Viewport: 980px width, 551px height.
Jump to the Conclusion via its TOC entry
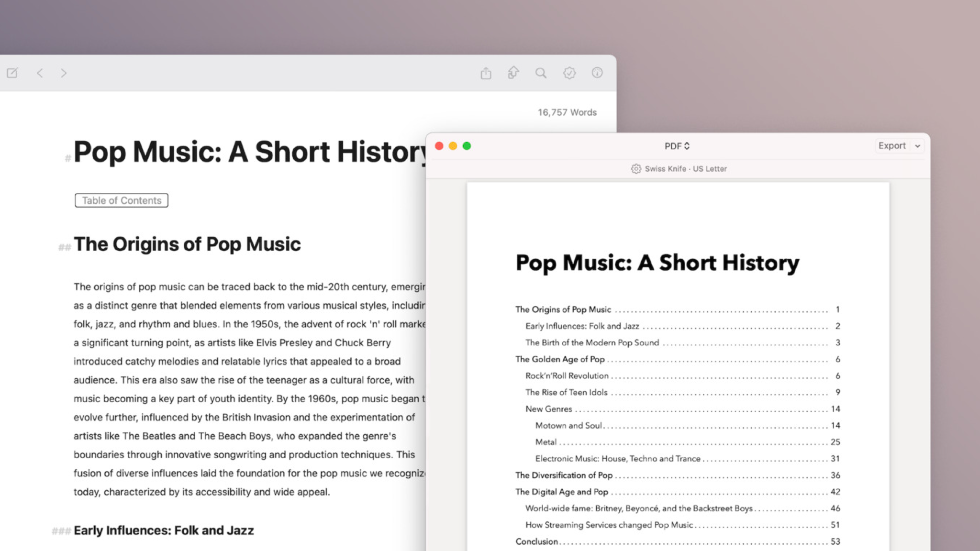pos(537,541)
